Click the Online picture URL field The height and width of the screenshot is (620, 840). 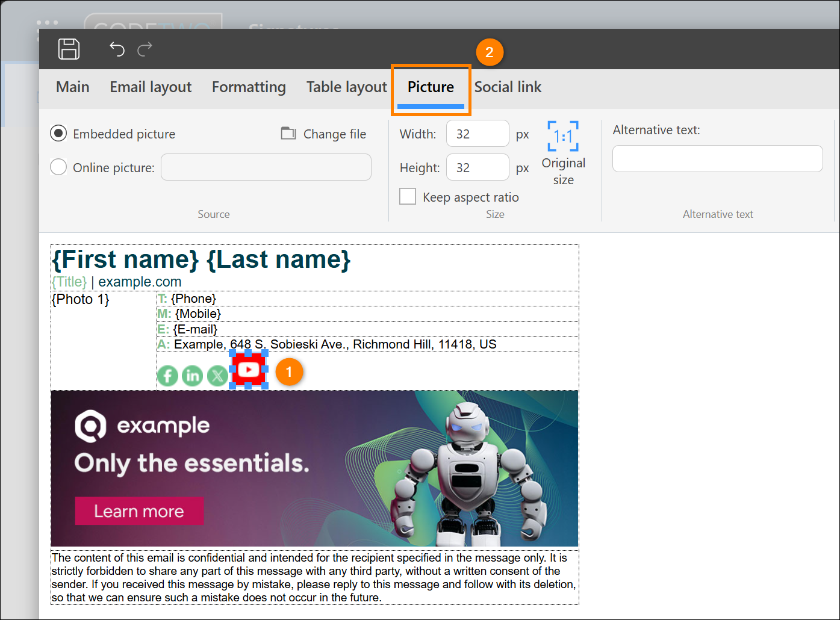click(266, 167)
